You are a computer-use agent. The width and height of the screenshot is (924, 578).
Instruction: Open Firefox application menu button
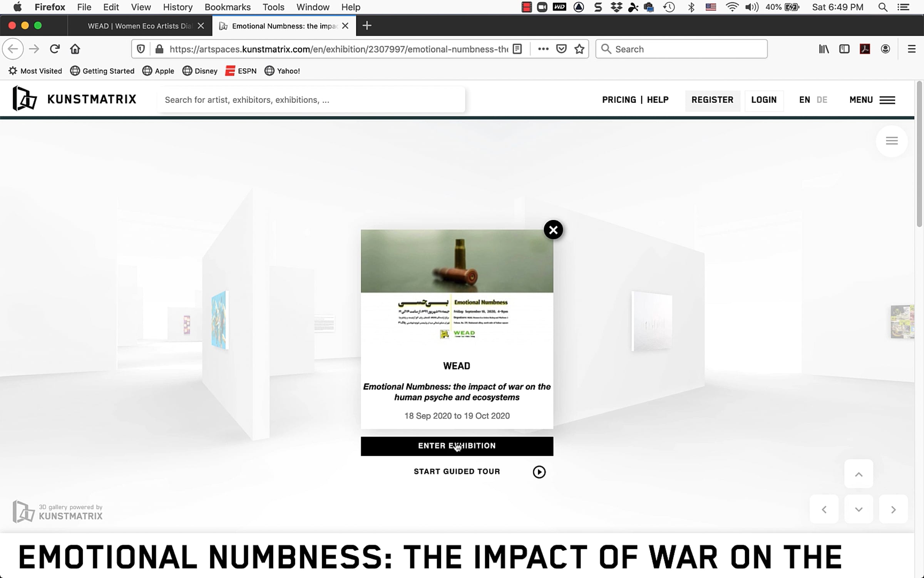tap(911, 49)
